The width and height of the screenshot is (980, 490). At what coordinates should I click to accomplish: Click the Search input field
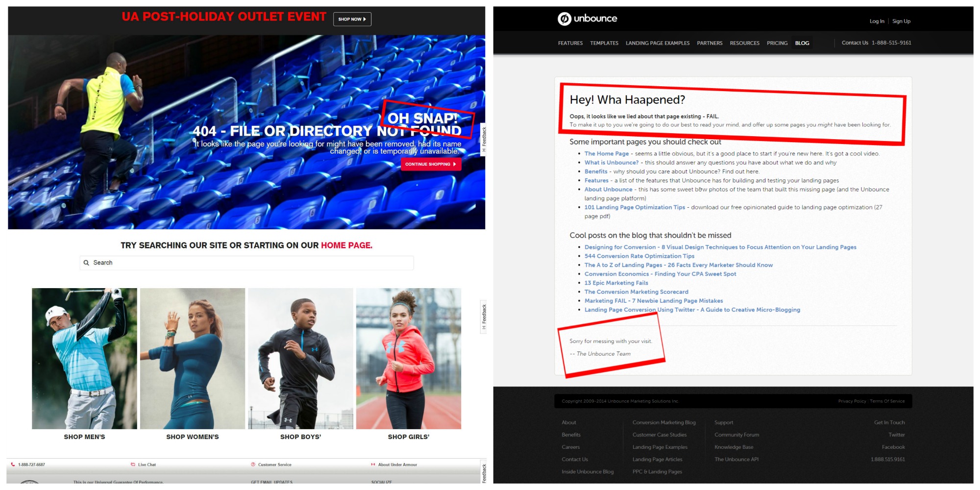(246, 263)
